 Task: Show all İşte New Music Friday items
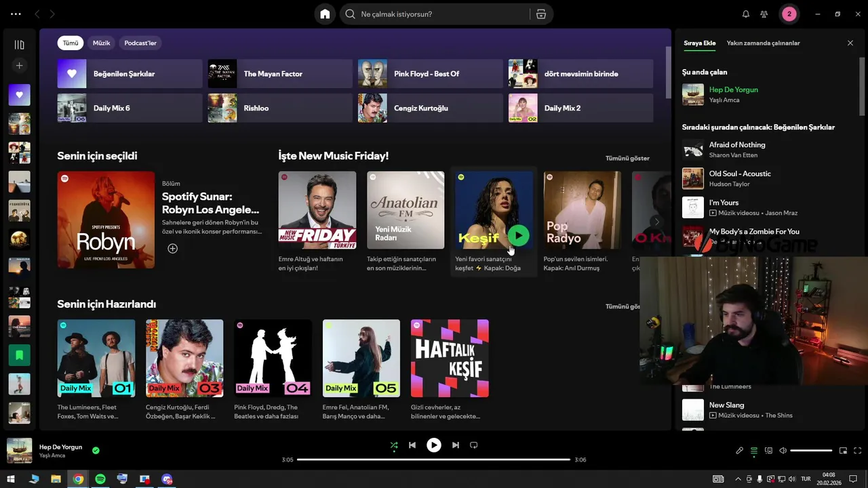click(x=627, y=158)
